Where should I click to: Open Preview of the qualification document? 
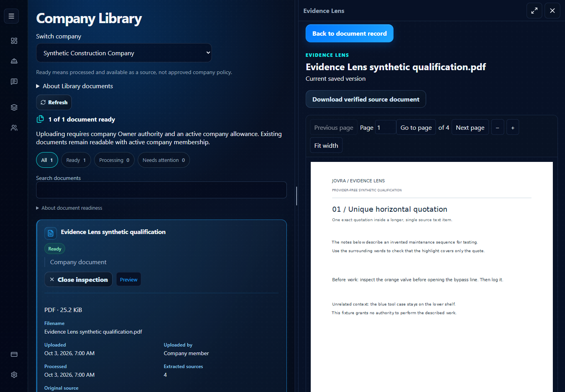point(129,279)
